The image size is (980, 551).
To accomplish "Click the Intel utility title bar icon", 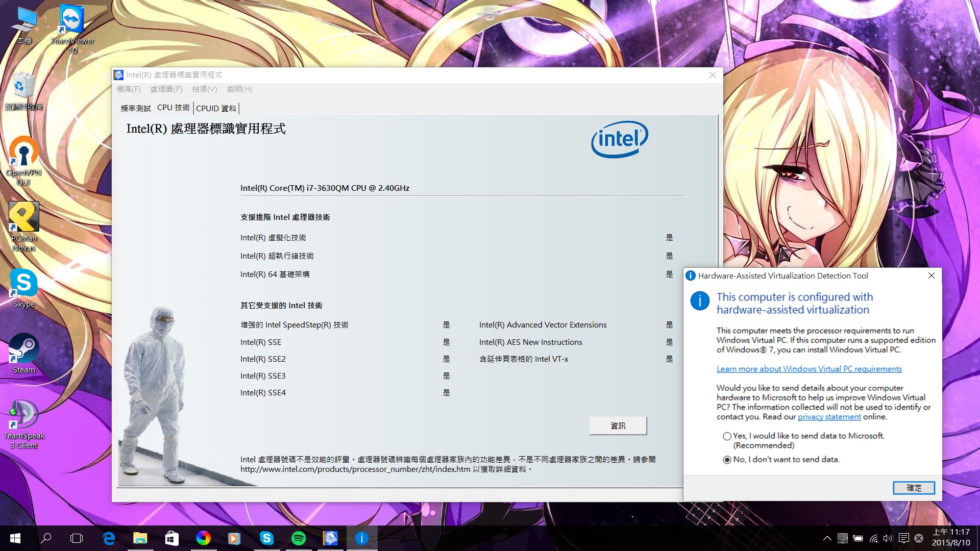I will [x=118, y=75].
